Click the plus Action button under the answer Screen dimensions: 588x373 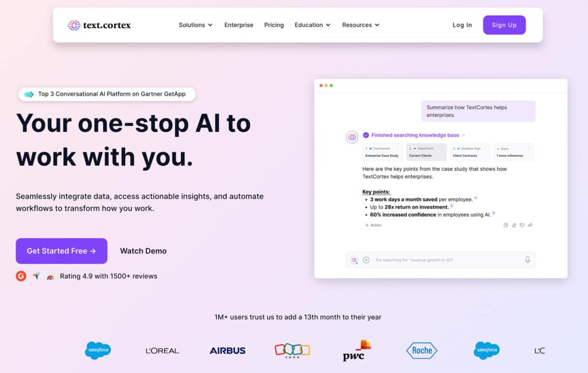[373, 225]
